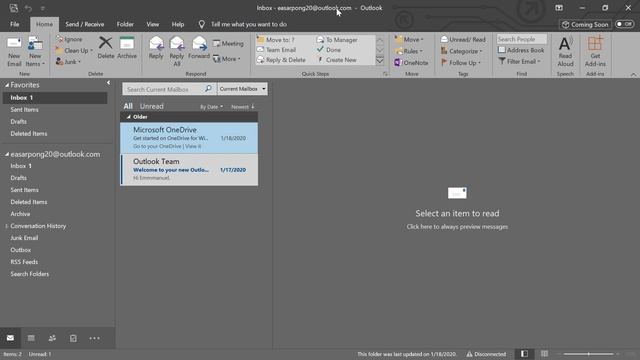640x360 pixels.
Task: Open the Junk dropdown
Action: click(68, 62)
